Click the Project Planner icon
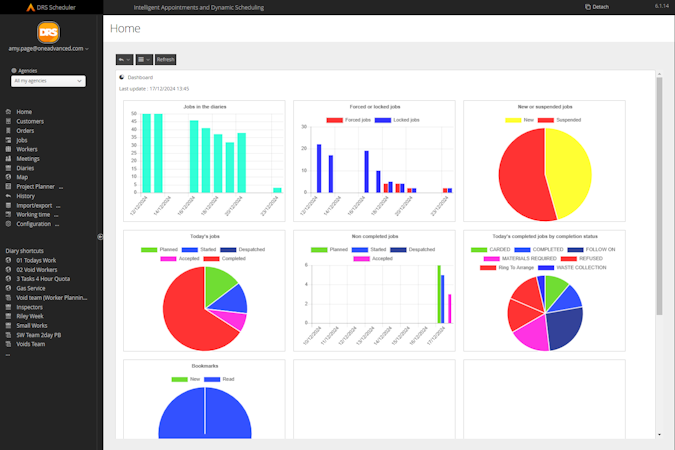The width and height of the screenshot is (675, 450). click(8, 186)
